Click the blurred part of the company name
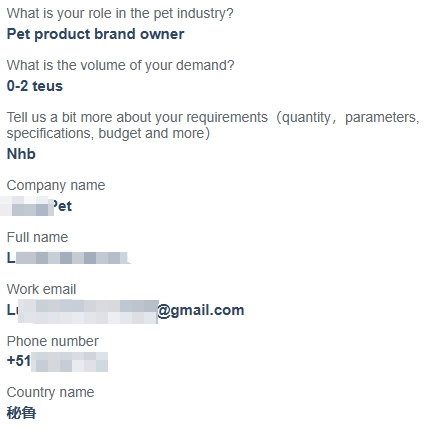The height and width of the screenshot is (431, 430). [x=27, y=206]
